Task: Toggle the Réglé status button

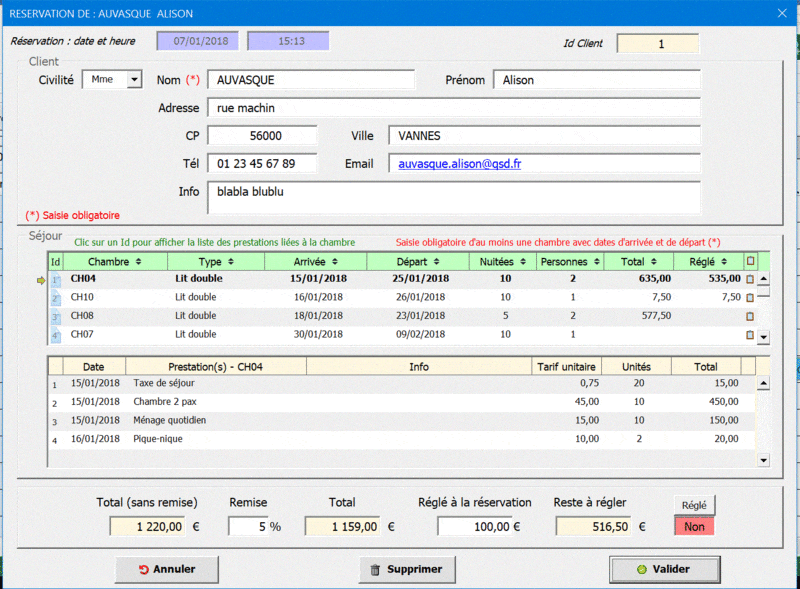Action: (x=694, y=505)
